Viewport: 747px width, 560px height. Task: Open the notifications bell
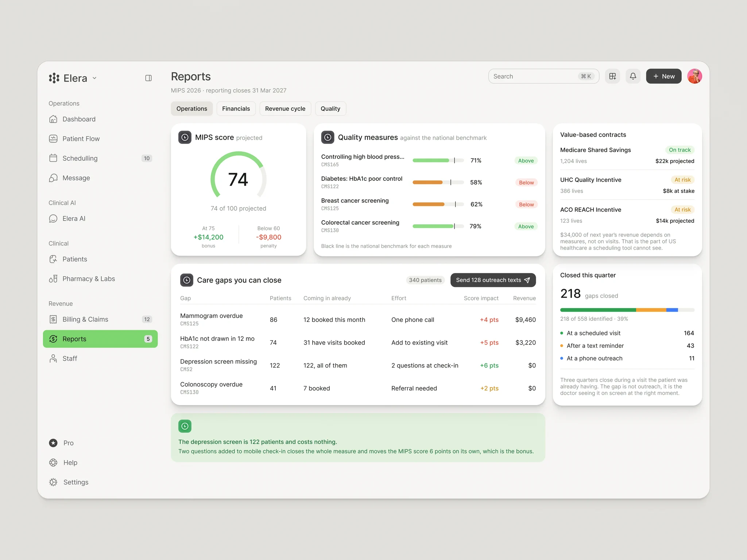click(633, 76)
